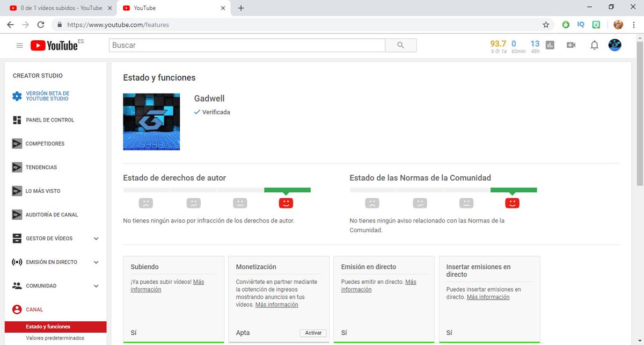The image size is (644, 345).
Task: Expand the Emisión en directo section
Action: click(x=96, y=262)
